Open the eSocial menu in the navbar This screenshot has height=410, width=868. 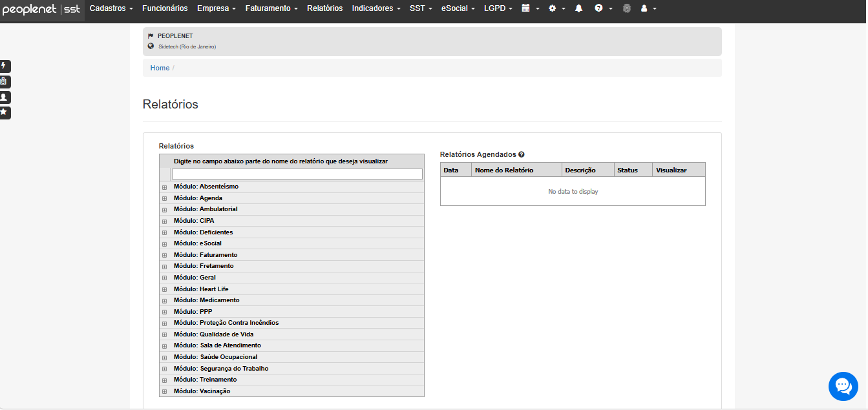(458, 8)
